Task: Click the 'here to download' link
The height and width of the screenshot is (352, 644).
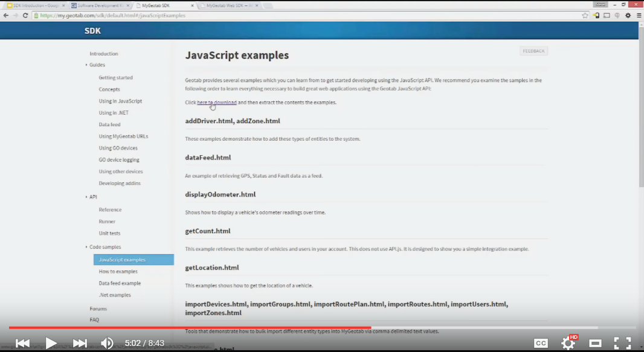Action: 216,103
